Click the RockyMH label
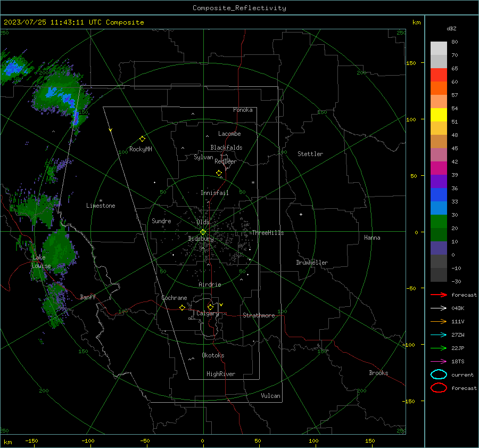The height and width of the screenshot is (448, 479). tap(141, 149)
